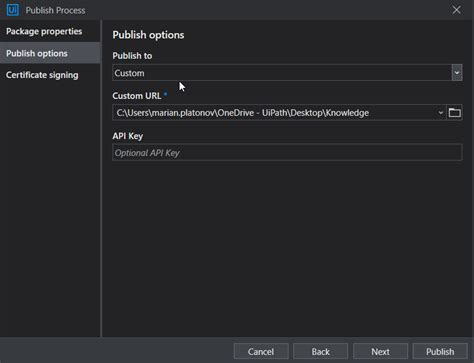Viewport: 474px width, 363px height.
Task: Click the Publish options heading text
Action: [148, 35]
